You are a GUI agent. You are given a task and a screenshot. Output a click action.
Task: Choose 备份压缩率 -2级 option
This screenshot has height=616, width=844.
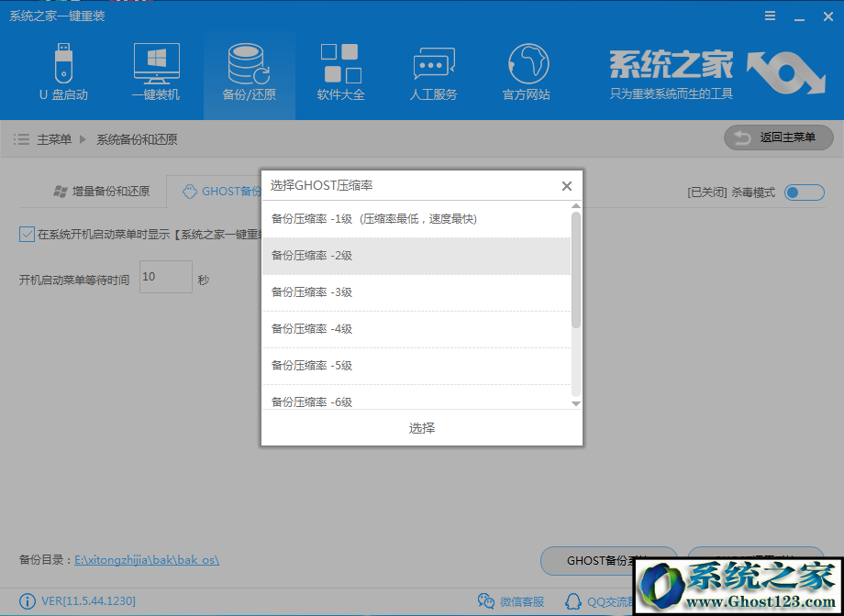pos(416,256)
